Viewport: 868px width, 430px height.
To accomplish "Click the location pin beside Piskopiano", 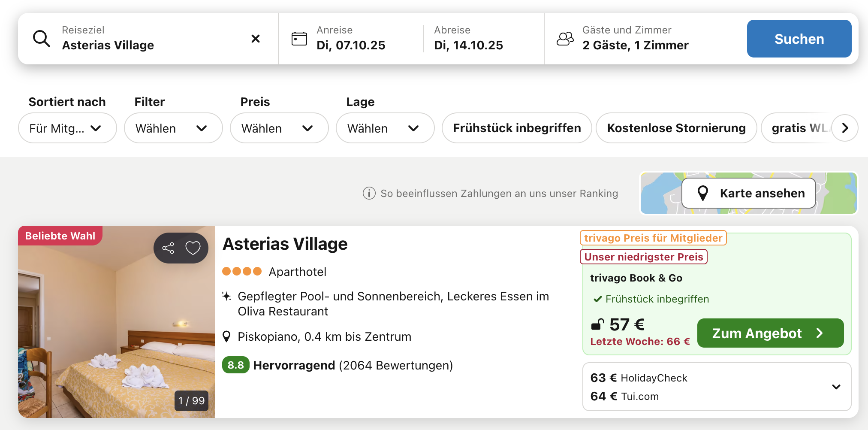I will tap(227, 337).
